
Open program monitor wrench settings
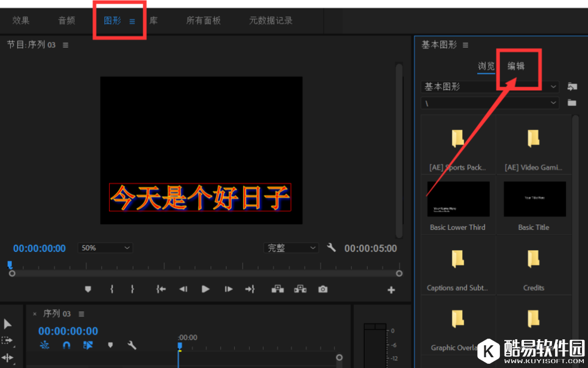click(331, 248)
